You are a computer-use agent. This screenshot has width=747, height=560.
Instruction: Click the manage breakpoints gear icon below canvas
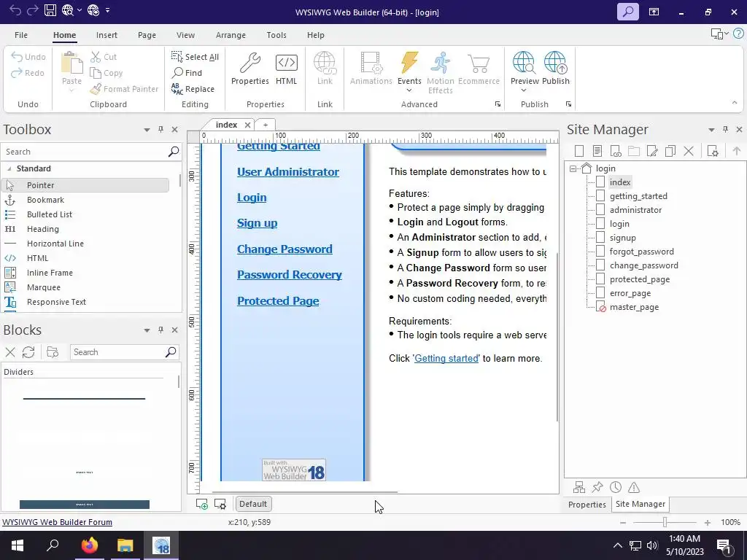coord(220,504)
